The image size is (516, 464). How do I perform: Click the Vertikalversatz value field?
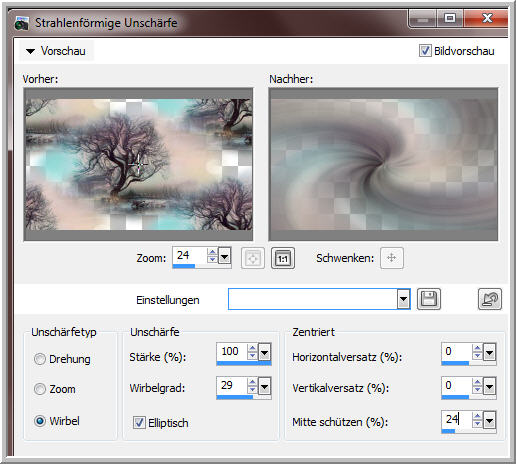pos(457,386)
